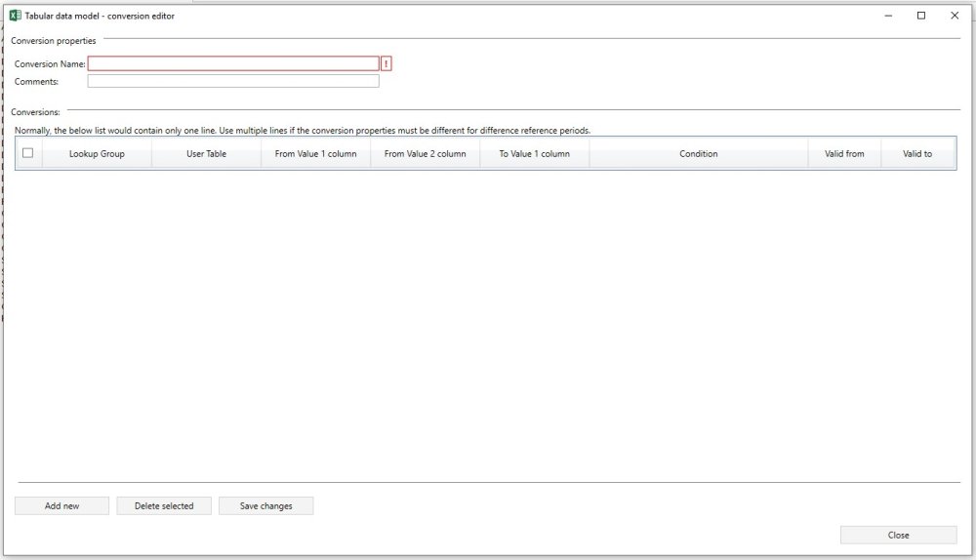Click the From Value 1 column header

315,154
